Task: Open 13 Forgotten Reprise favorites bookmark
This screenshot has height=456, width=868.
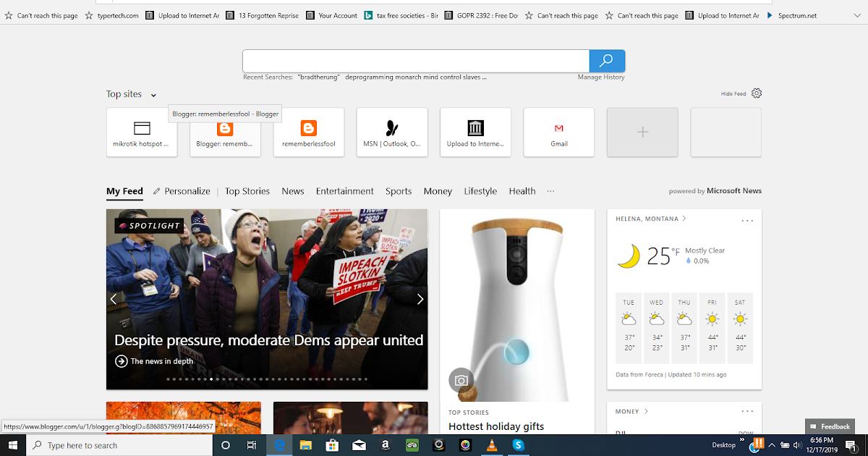Action: pos(262,15)
